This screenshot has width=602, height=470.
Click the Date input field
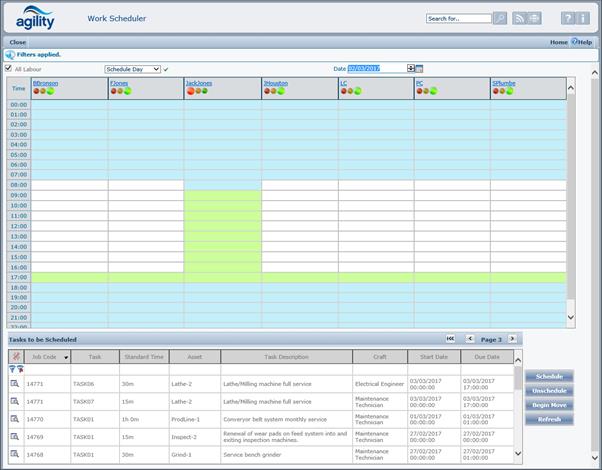377,68
